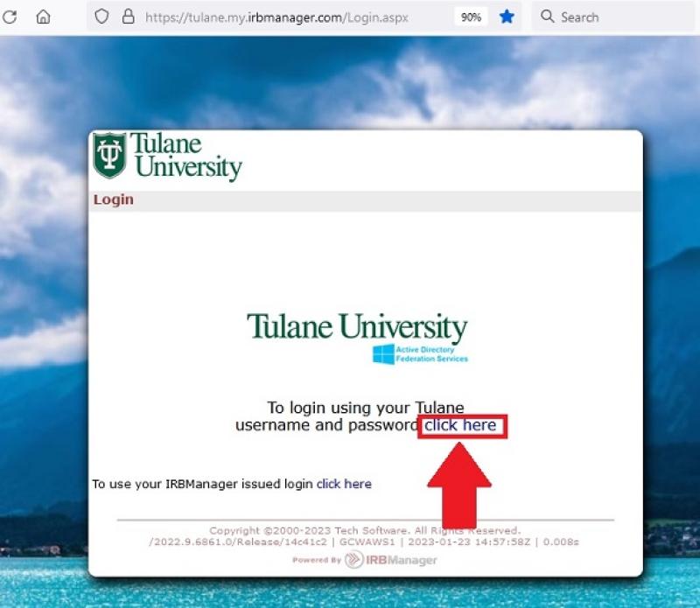Focus the browser Search field
Image resolution: width=700 pixels, height=608 pixels.
(614, 17)
